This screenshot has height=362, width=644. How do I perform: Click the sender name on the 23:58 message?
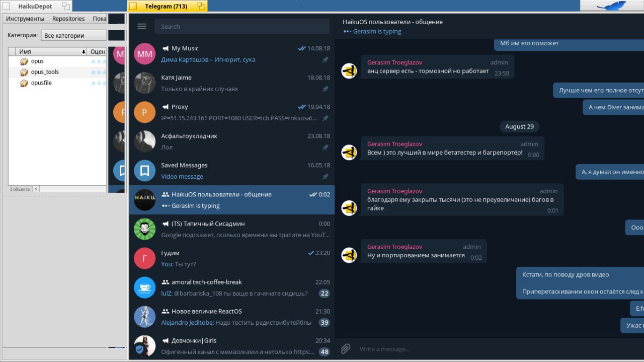pos(394,62)
